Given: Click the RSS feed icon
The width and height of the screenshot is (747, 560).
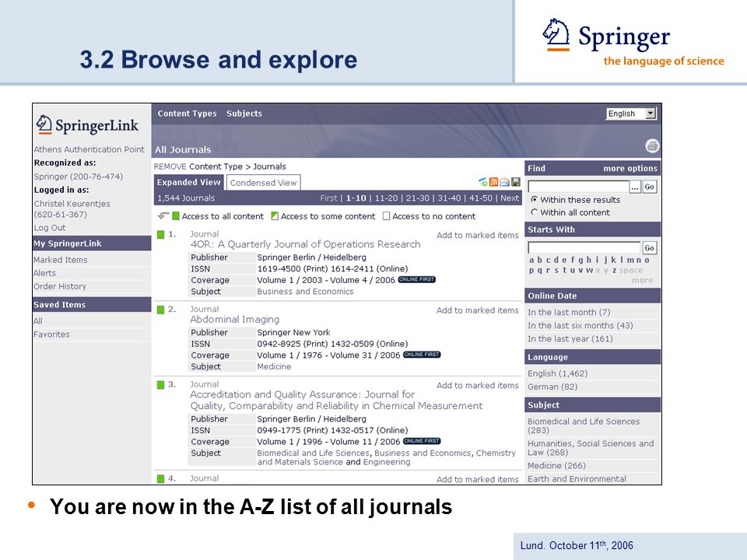Looking at the screenshot, I should tap(493, 182).
